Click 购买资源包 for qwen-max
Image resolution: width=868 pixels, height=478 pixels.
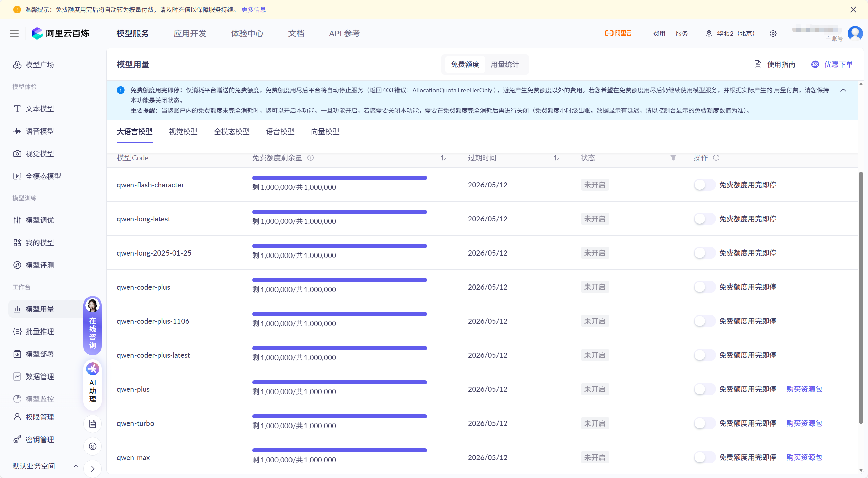coord(804,457)
